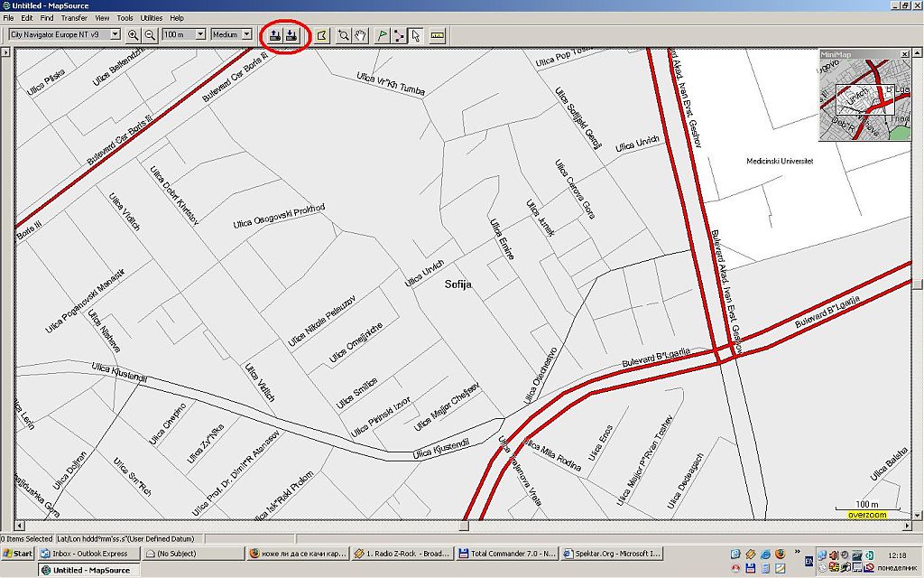The image size is (924, 578).
Task: Activate the Hand pan tool
Action: point(360,35)
